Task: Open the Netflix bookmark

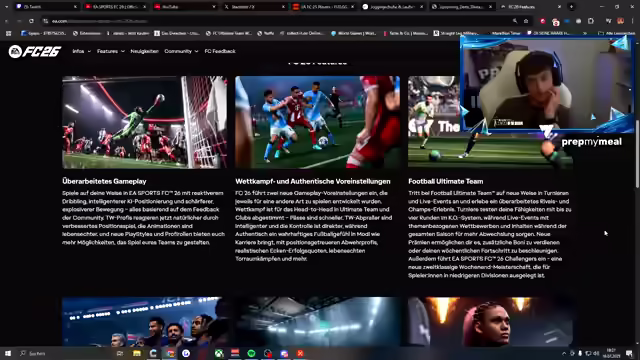Action: pos(266,33)
